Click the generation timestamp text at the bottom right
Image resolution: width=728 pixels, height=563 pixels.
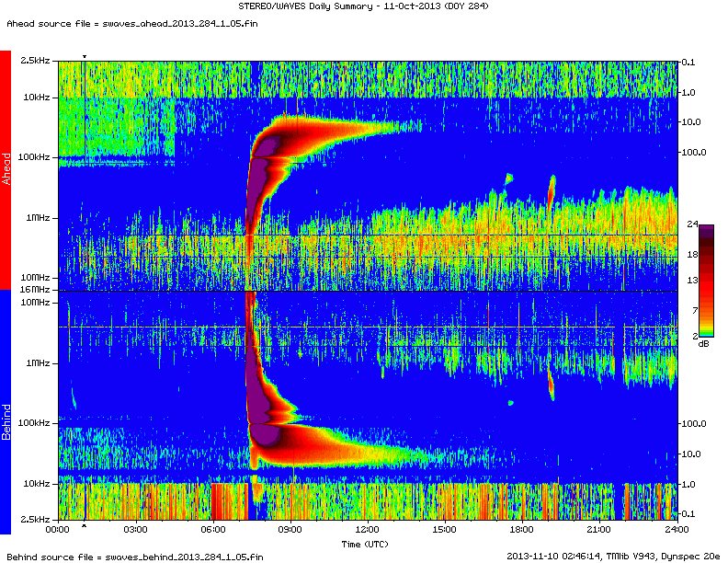[614, 556]
